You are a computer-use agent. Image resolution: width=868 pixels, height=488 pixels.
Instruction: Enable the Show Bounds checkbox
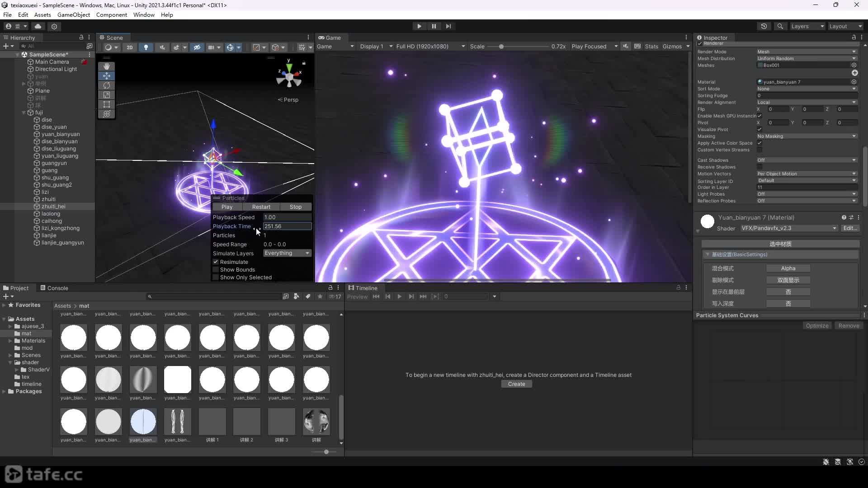tap(216, 270)
